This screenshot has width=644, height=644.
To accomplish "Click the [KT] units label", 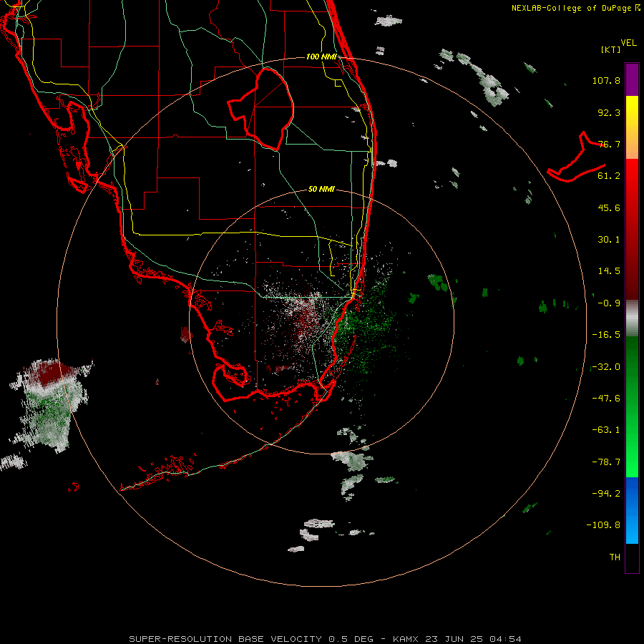I will tap(611, 49).
